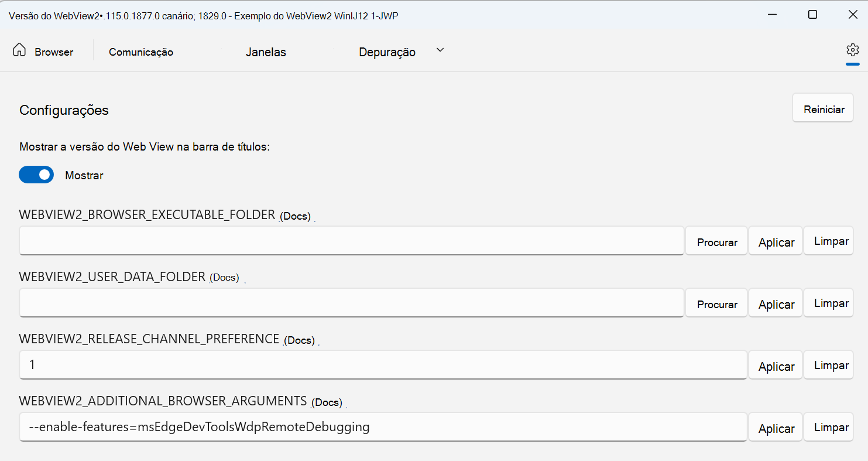Image resolution: width=868 pixels, height=461 pixels.
Task: Click the Reiniciar button
Action: [823, 109]
